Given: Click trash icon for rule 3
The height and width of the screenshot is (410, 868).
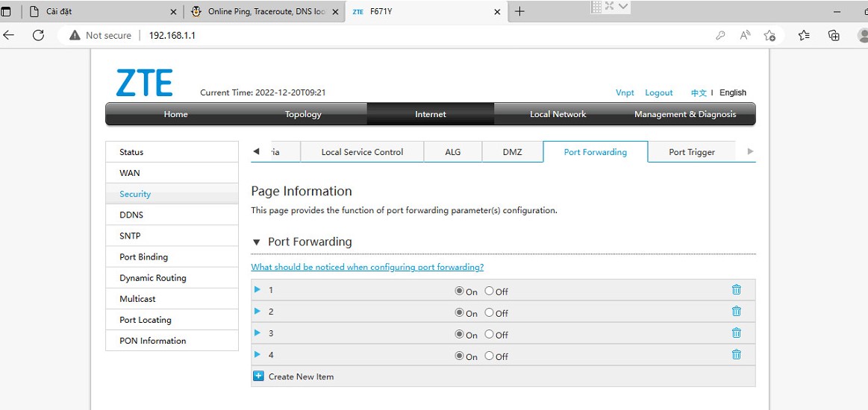Looking at the screenshot, I should (x=736, y=333).
